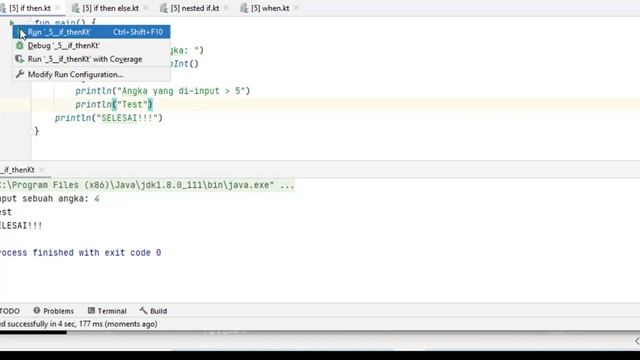Open the Problems tool window
The image size is (640, 360).
[53, 311]
